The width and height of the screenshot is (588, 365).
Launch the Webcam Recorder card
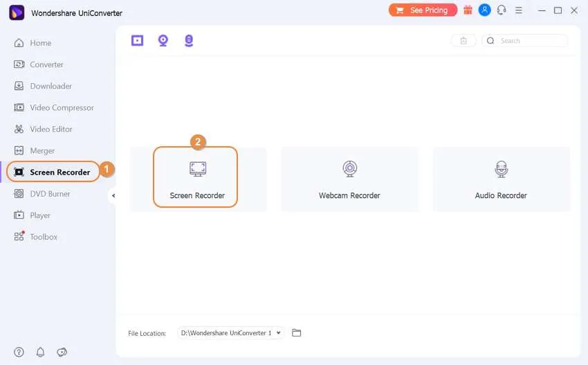349,179
